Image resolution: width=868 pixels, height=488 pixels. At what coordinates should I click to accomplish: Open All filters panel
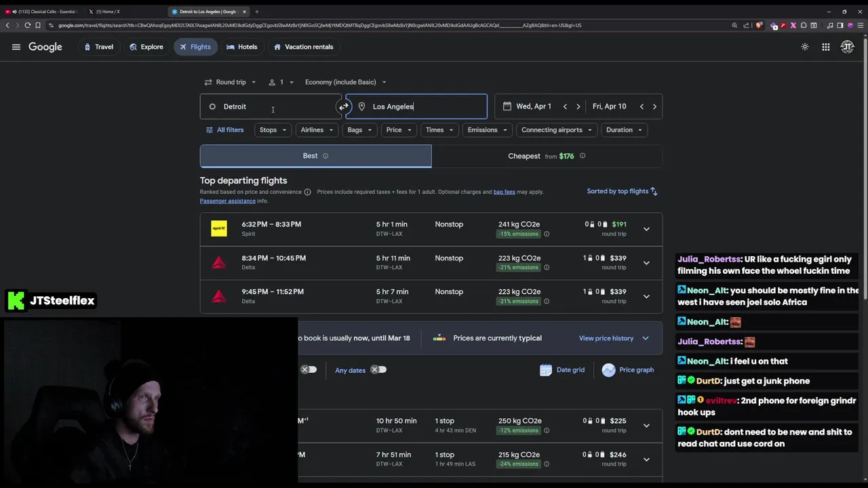tap(224, 130)
